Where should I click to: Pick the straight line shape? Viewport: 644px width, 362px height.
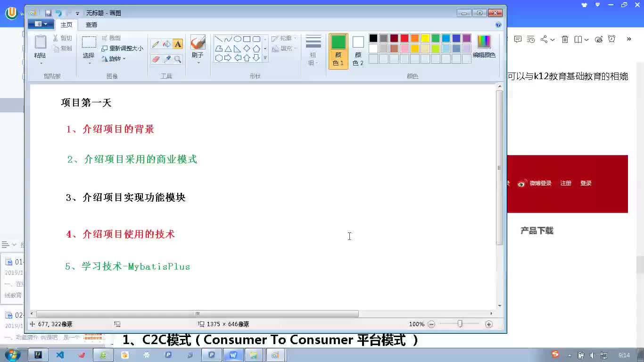219,39
